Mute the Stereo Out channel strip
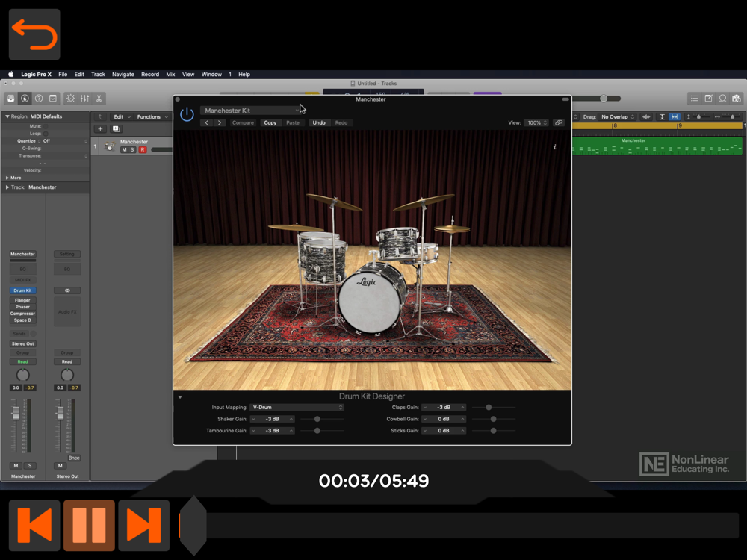This screenshot has height=560, width=747. click(x=60, y=466)
